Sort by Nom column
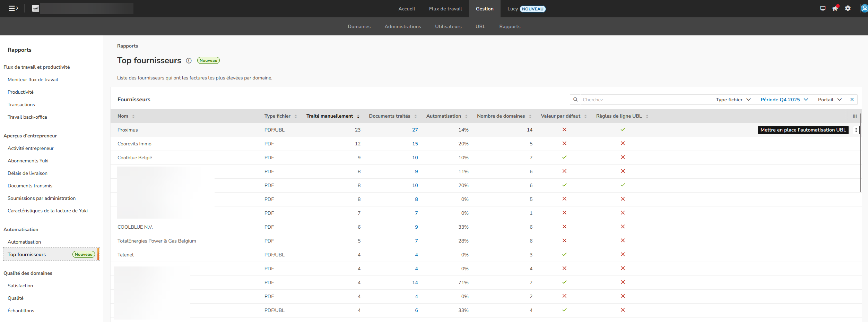The image size is (868, 322). pyautogui.click(x=126, y=116)
